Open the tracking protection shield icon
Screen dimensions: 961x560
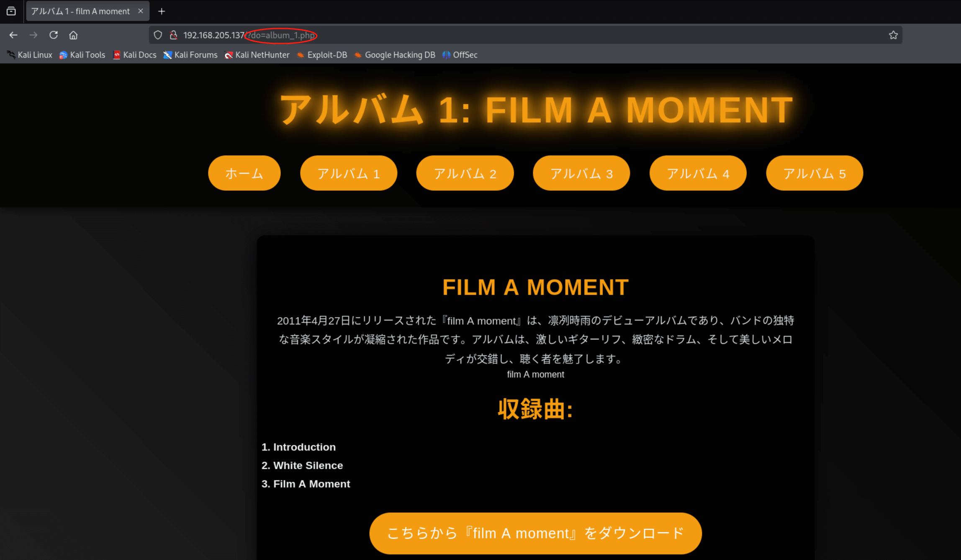[158, 35]
